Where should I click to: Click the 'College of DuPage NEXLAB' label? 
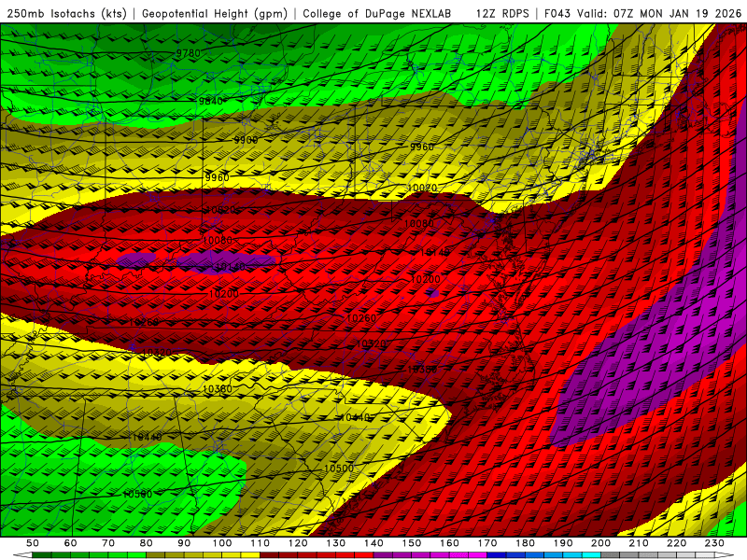377,14
